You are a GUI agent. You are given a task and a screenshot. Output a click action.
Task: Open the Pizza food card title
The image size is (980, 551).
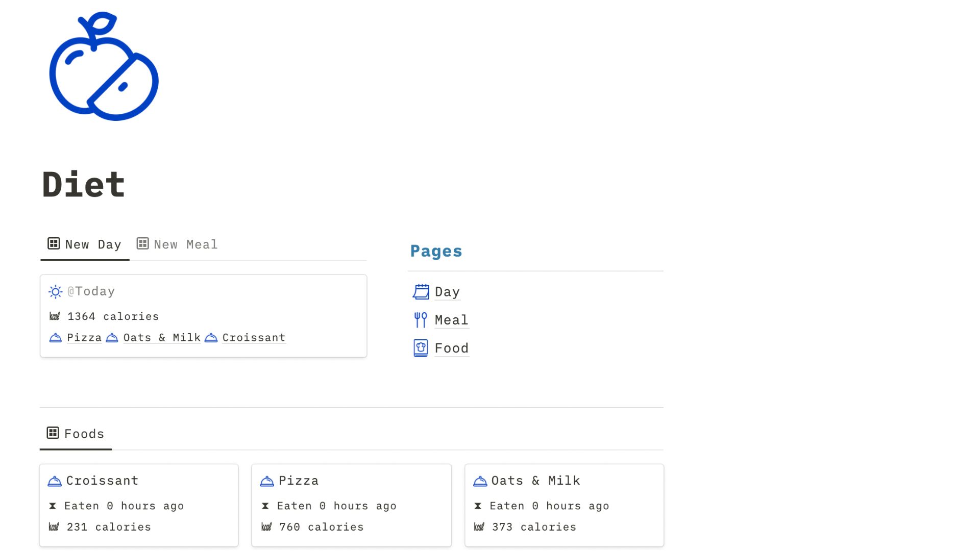(299, 481)
